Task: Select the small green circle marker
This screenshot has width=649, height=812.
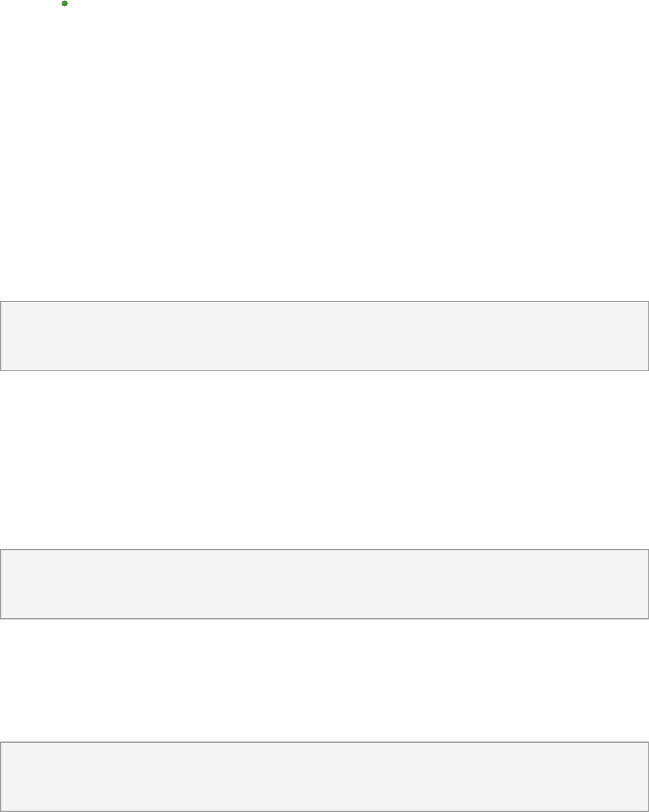Action: [65, 3]
